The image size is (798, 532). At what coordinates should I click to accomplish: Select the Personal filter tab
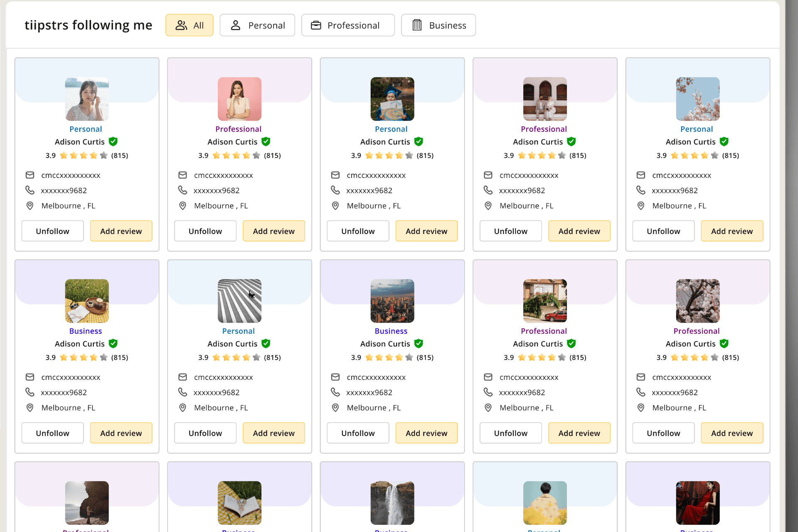[257, 25]
